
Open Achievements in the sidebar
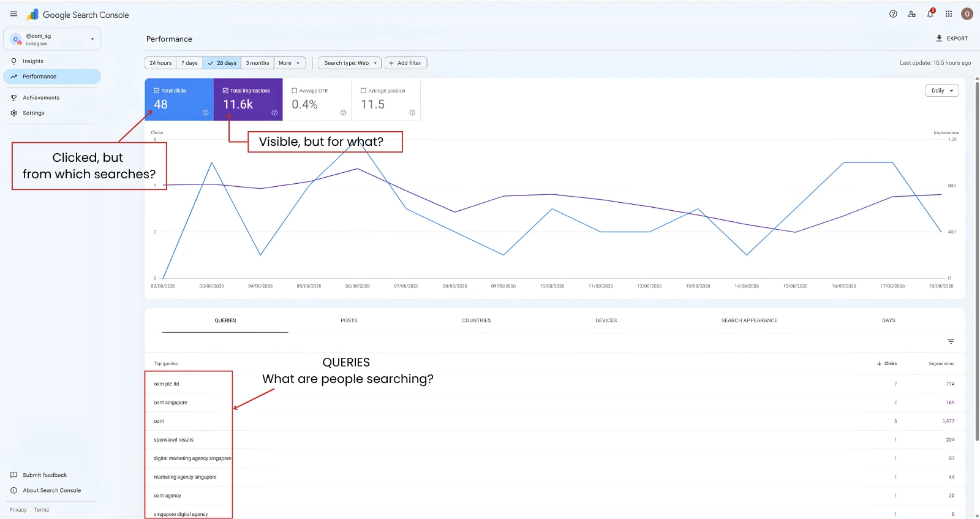[52, 97]
